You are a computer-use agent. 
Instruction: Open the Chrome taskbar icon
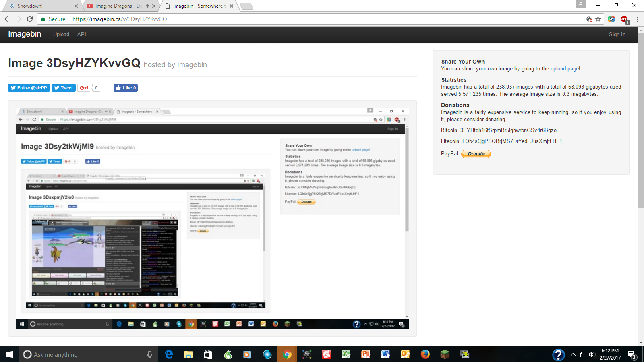coord(287,354)
